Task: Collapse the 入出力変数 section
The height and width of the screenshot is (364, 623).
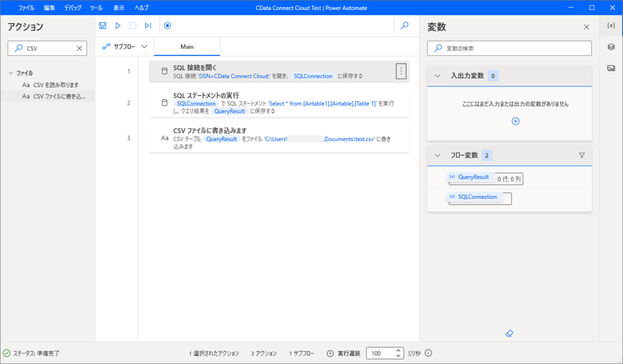Action: (437, 76)
